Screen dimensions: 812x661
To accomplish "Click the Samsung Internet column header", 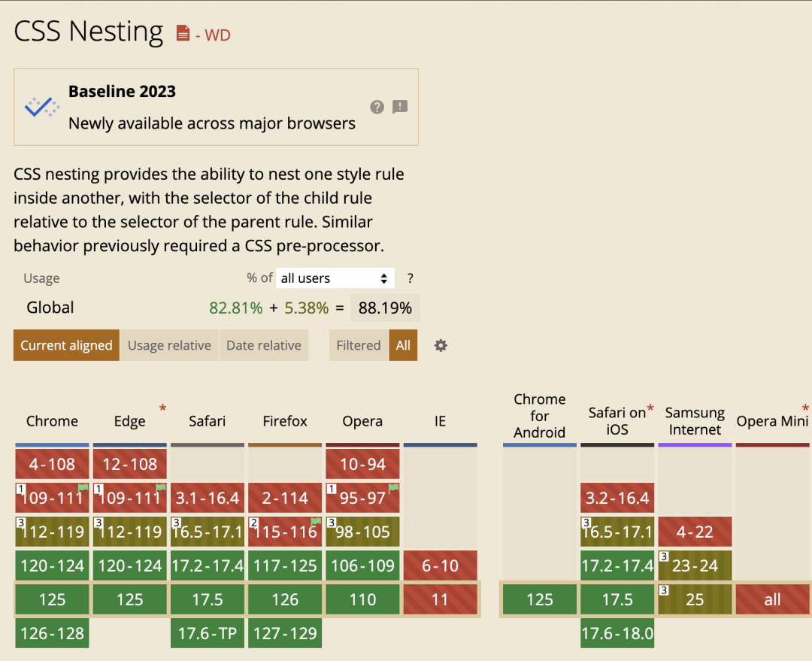I will (x=695, y=421).
